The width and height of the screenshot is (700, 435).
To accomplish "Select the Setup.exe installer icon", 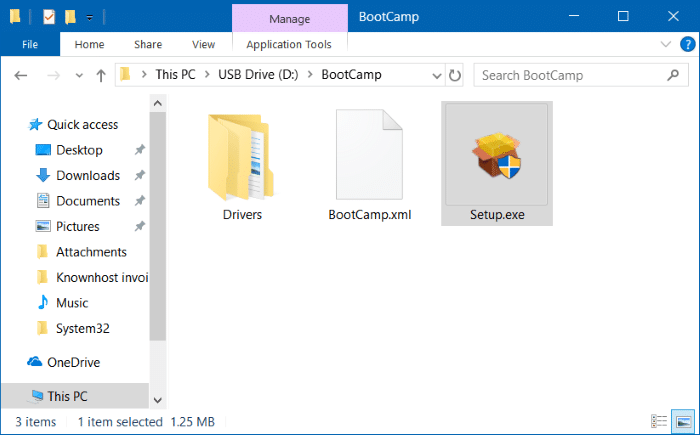I will click(x=496, y=154).
